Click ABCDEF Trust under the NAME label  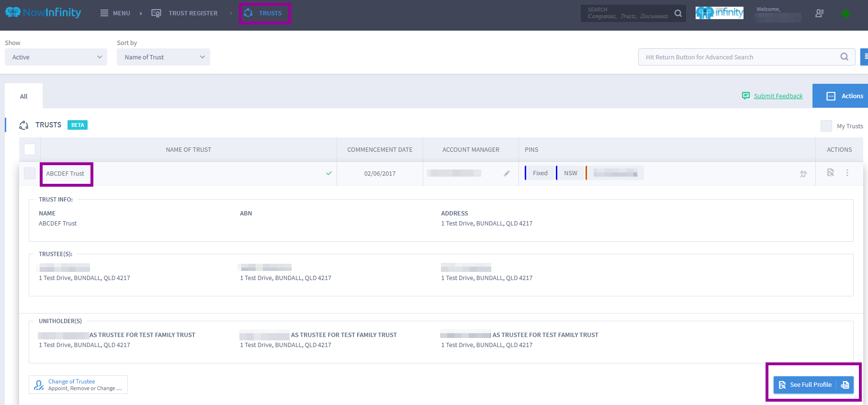tap(57, 224)
